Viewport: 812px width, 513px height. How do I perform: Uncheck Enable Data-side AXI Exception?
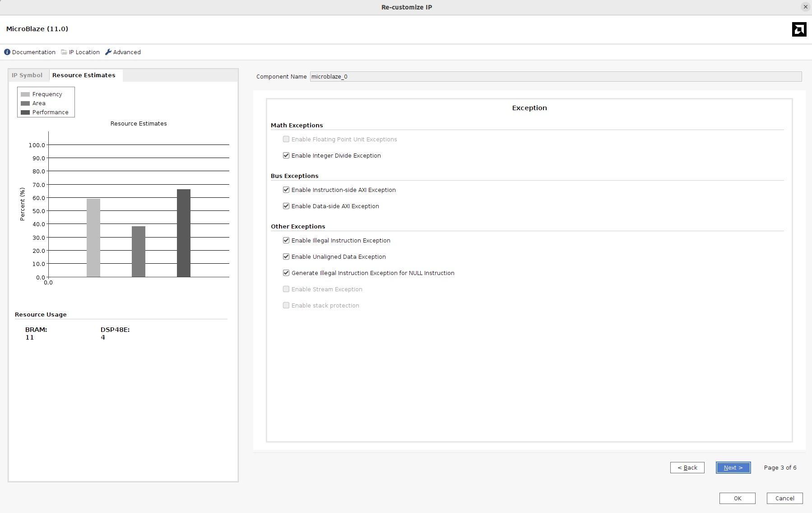point(286,206)
